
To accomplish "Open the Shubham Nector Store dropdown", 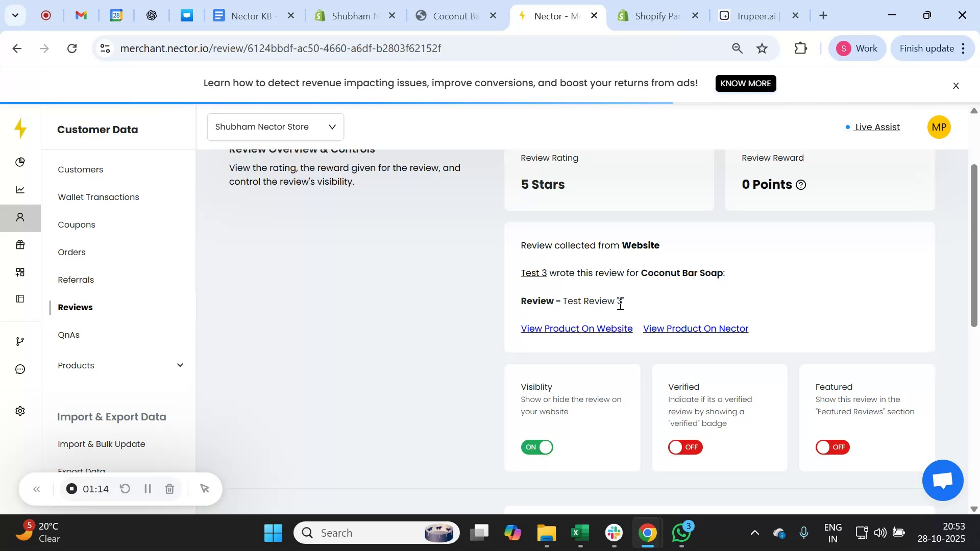I will click(275, 127).
